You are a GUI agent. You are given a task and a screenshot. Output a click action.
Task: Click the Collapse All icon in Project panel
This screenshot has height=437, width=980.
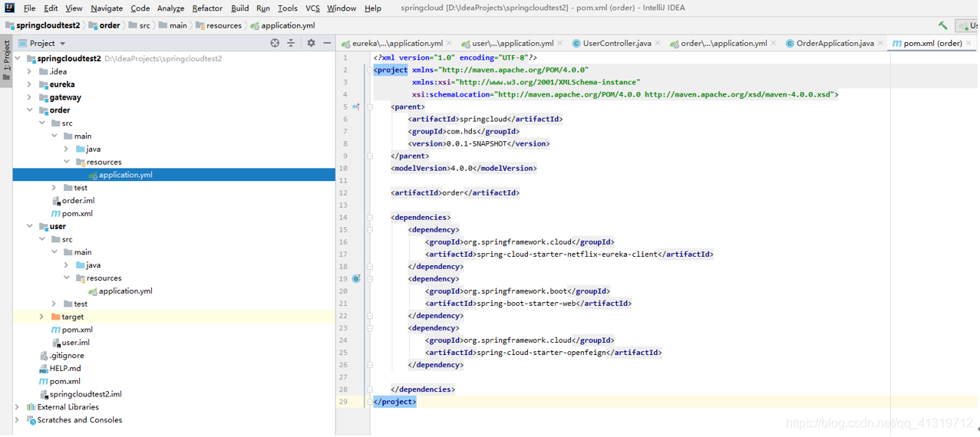[291, 44]
